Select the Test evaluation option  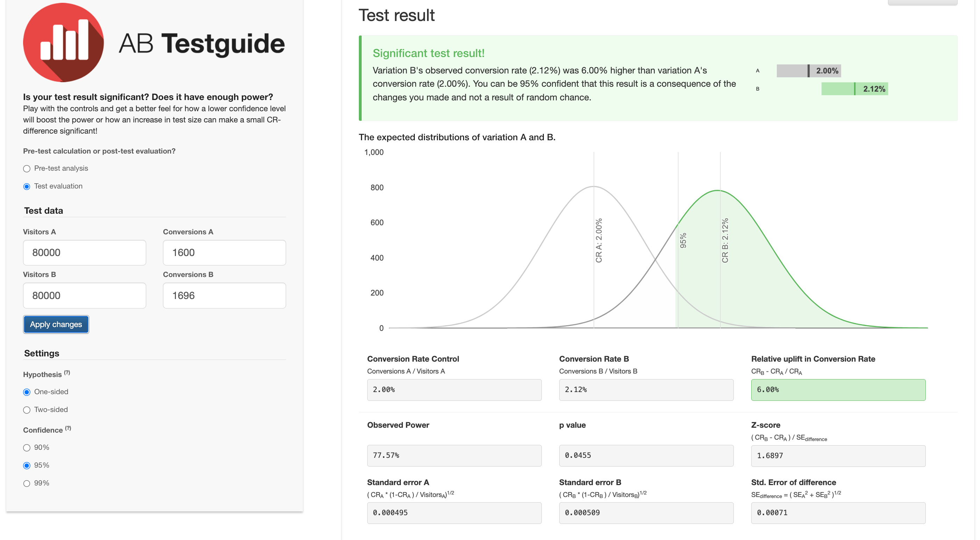coord(27,186)
